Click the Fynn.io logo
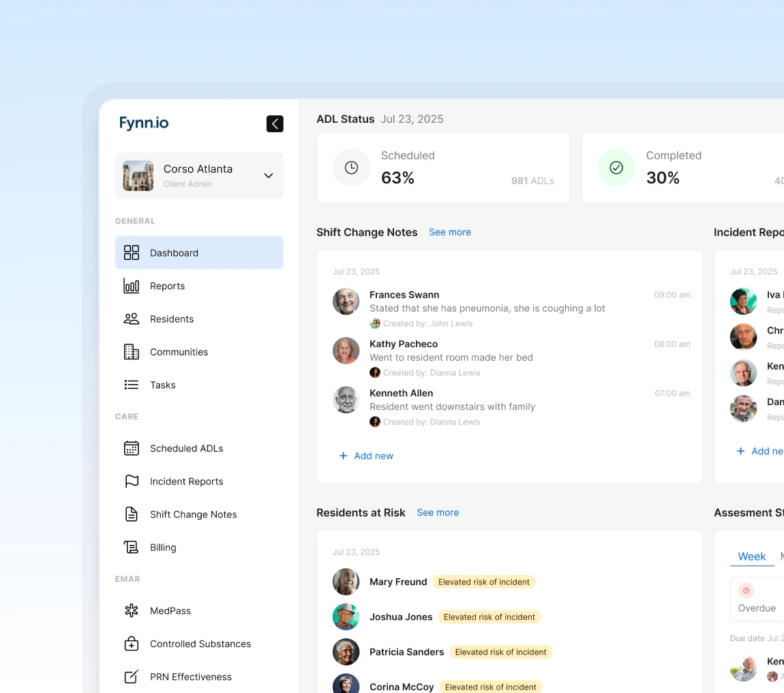 144,123
